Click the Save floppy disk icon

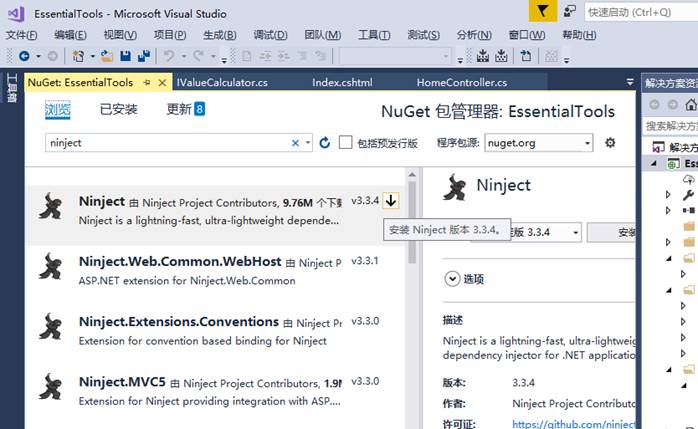[x=126, y=56]
